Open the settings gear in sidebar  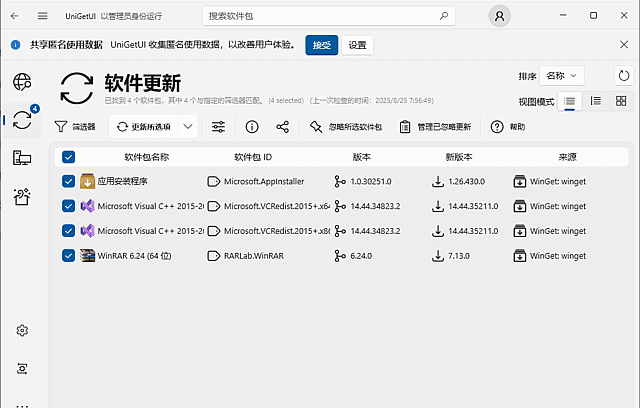(22, 330)
